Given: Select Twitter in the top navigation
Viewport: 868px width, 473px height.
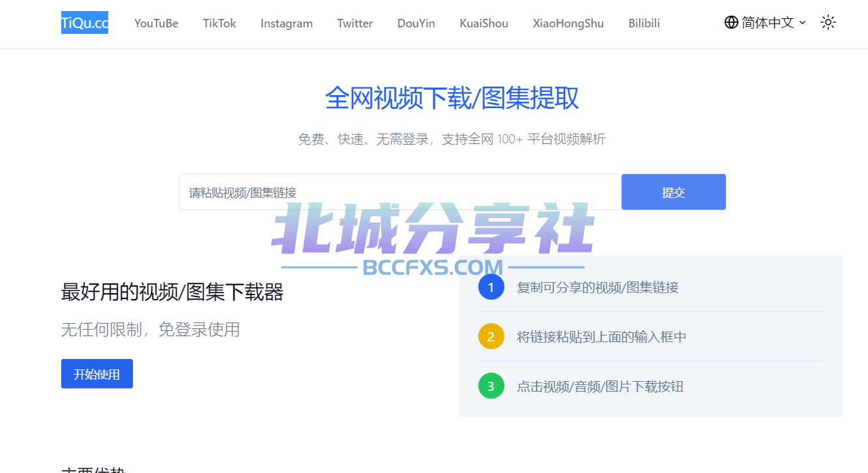Looking at the screenshot, I should (355, 23).
